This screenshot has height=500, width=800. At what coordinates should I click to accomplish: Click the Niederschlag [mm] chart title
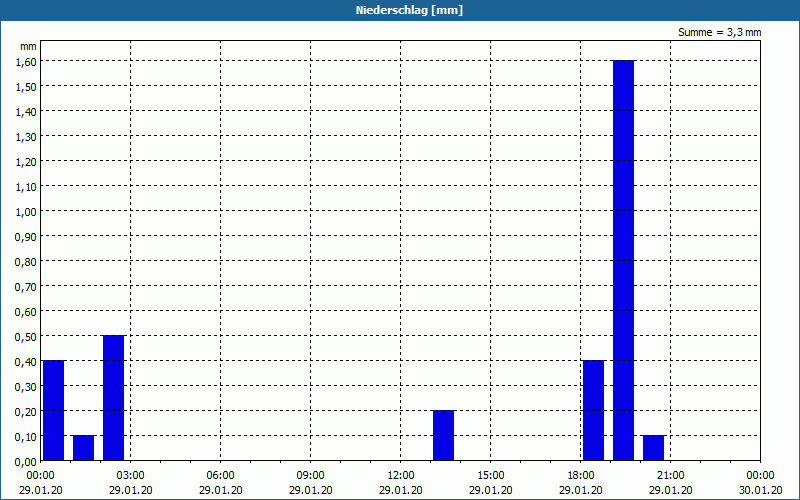click(x=409, y=10)
